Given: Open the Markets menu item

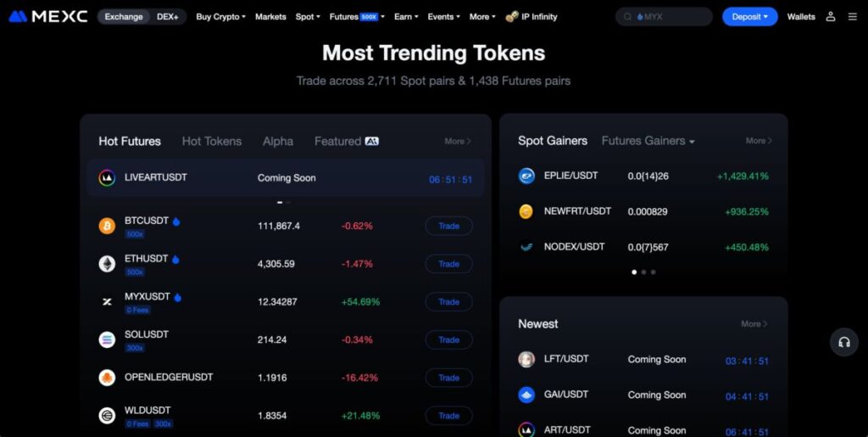Looking at the screenshot, I should click(x=270, y=17).
